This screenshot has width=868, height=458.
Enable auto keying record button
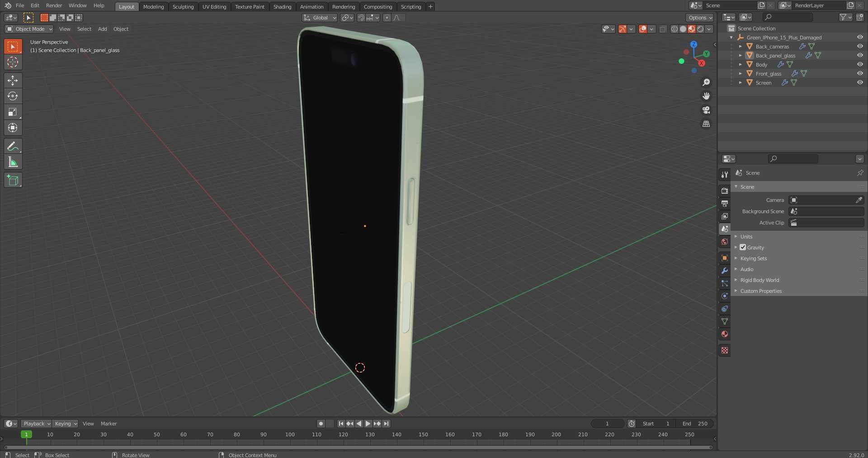pyautogui.click(x=321, y=424)
